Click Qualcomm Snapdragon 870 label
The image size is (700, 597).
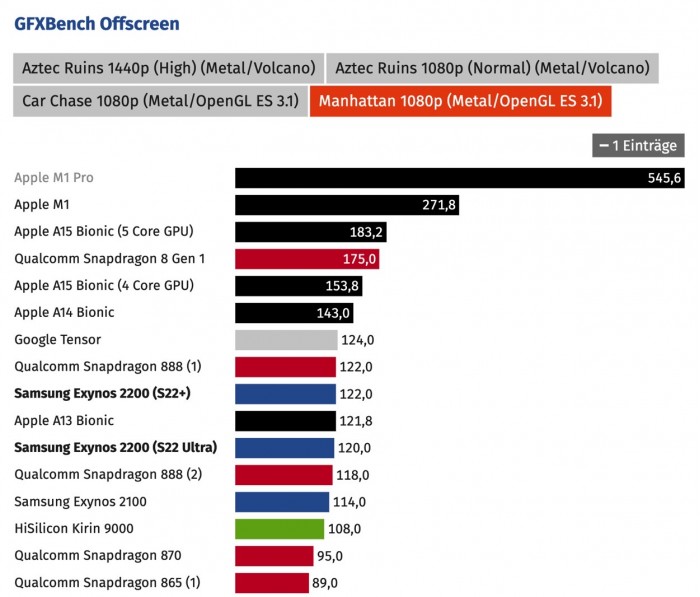98,555
